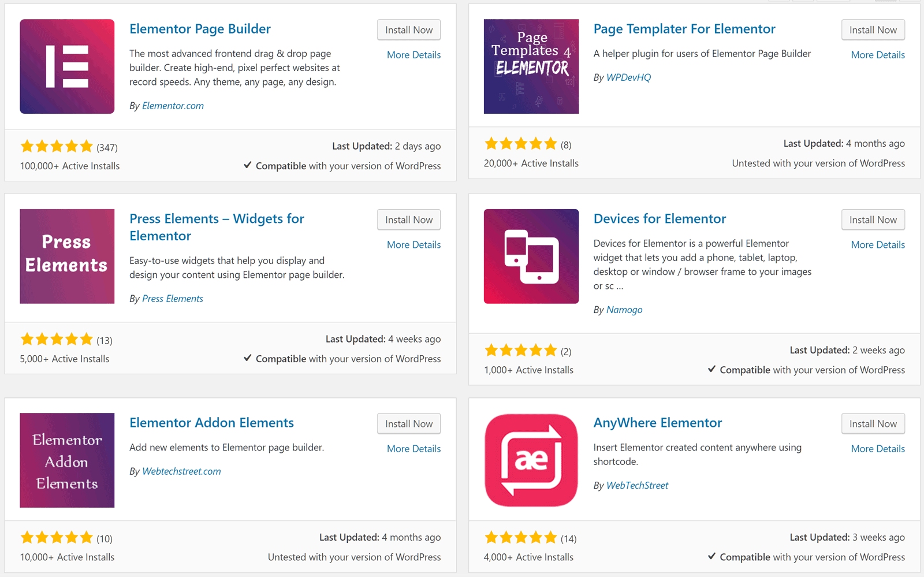Viewport: 924px width, 577px height.
Task: Install the AnyWhere Elementor plugin
Action: (x=873, y=424)
